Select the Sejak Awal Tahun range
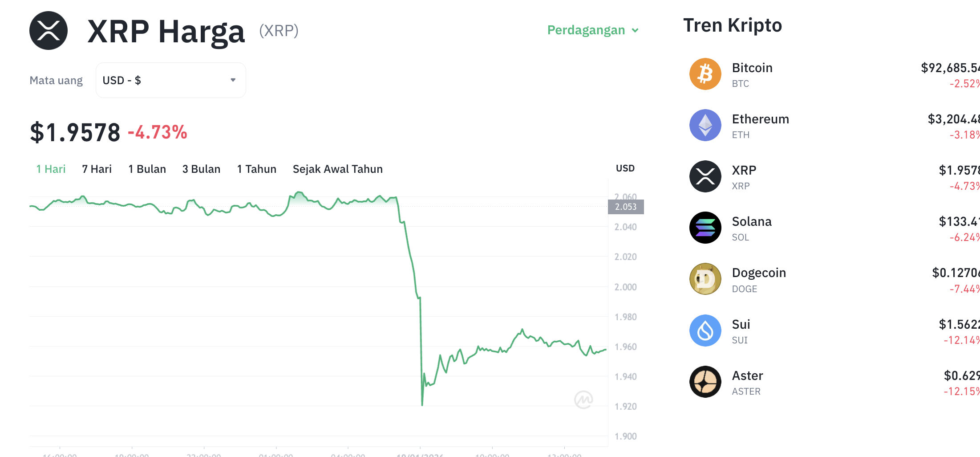This screenshot has height=457, width=980. (337, 169)
